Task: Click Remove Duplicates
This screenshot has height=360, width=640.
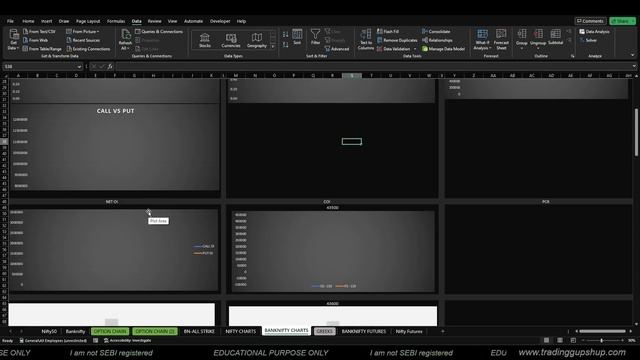Action: tap(397, 40)
